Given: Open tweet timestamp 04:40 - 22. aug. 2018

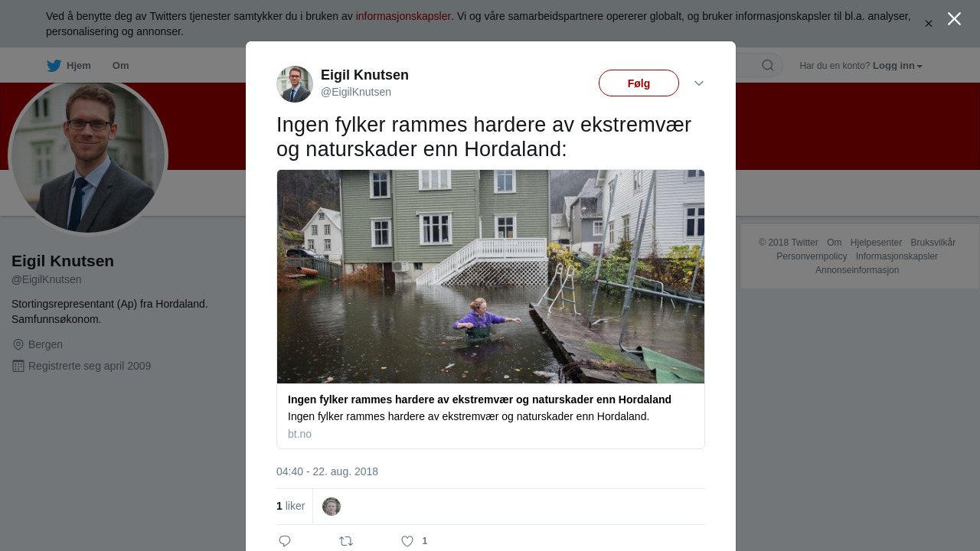Looking at the screenshot, I should (327, 471).
